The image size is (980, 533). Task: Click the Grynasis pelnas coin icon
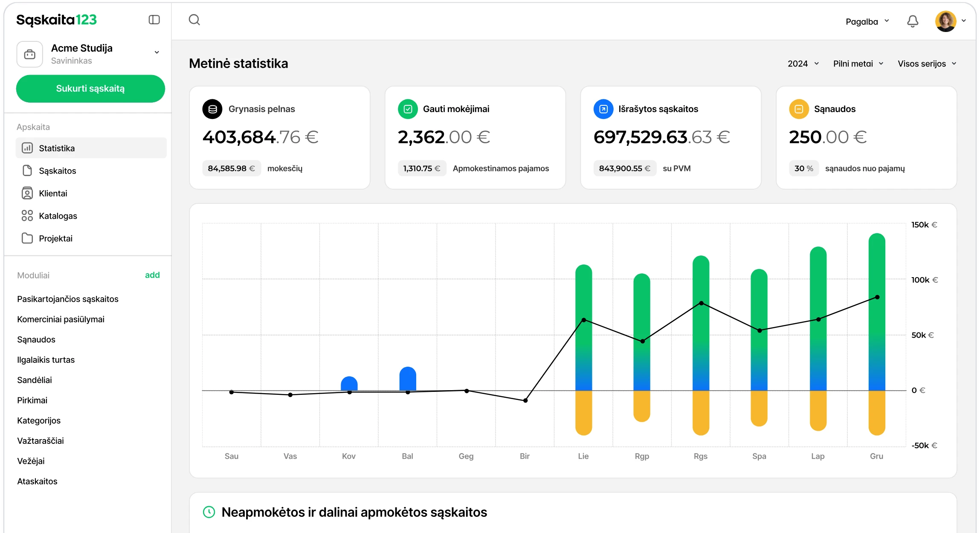click(x=212, y=109)
